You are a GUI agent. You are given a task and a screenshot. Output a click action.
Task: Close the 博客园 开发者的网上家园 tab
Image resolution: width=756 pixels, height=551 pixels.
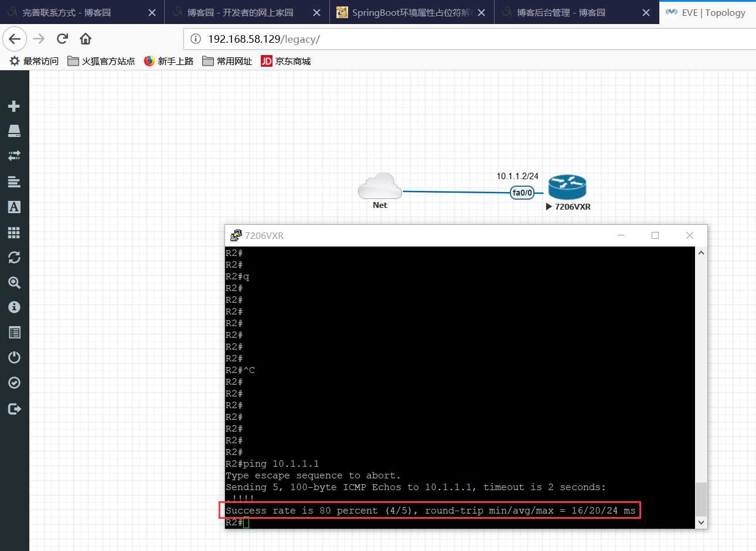[316, 13]
